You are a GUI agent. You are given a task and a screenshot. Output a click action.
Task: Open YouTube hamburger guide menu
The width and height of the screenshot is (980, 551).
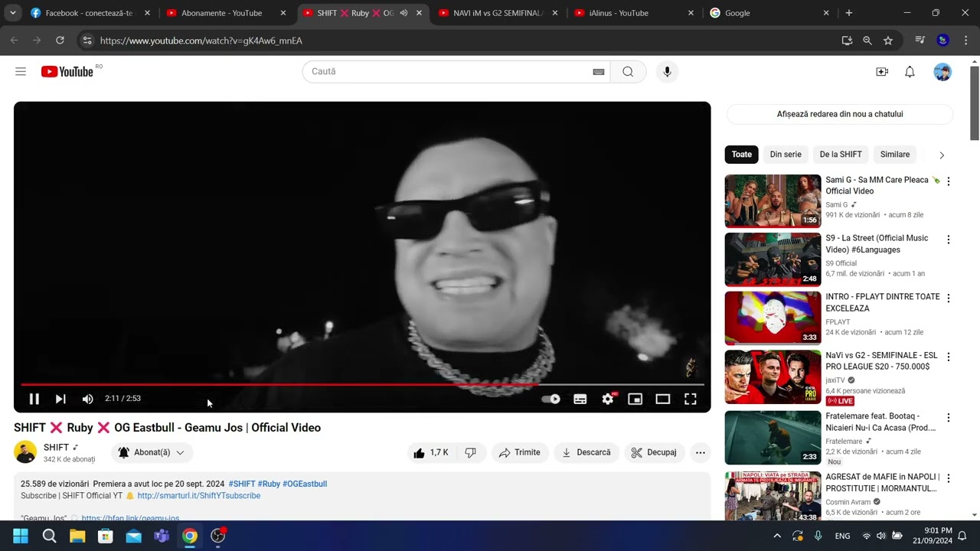pyautogui.click(x=21, y=71)
